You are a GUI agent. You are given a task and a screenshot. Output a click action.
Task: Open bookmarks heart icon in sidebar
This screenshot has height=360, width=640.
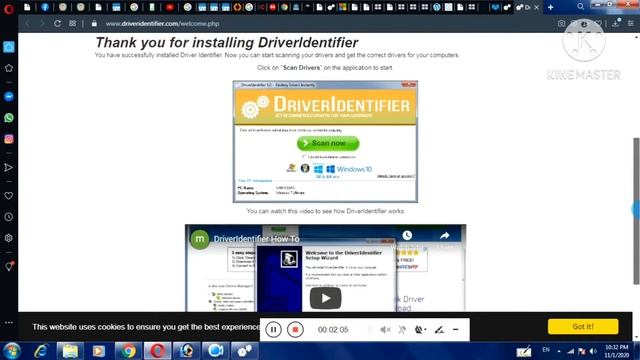tap(9, 196)
